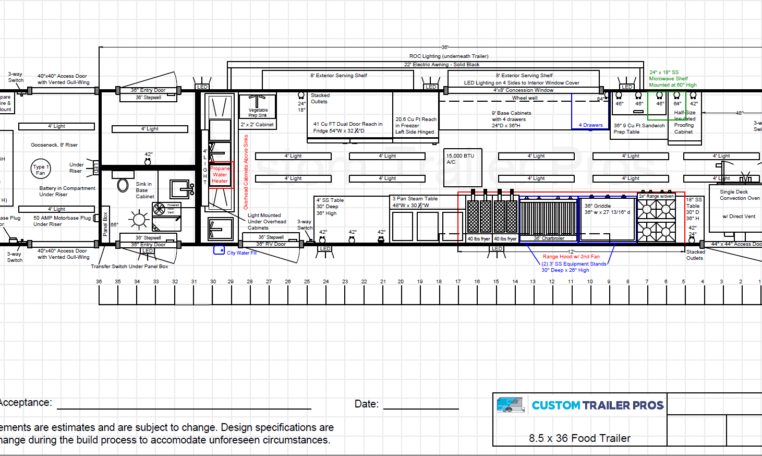Image resolution: width=762 pixels, height=456 pixels.
Task: Select the 18" SS Table label near range
Action: click(694, 209)
